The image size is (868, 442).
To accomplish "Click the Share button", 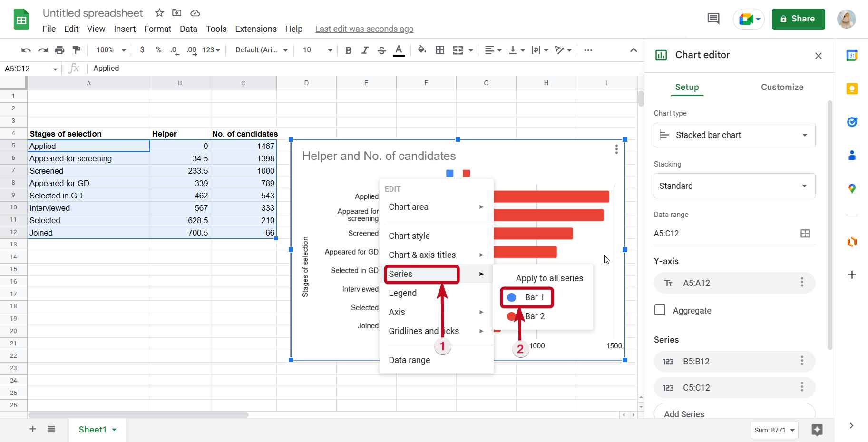I will click(798, 19).
